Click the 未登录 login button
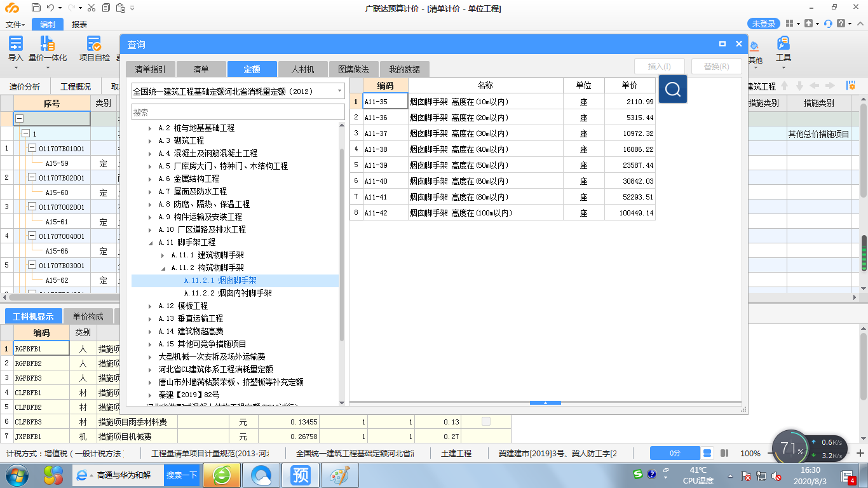The height and width of the screenshot is (488, 868). pos(764,24)
